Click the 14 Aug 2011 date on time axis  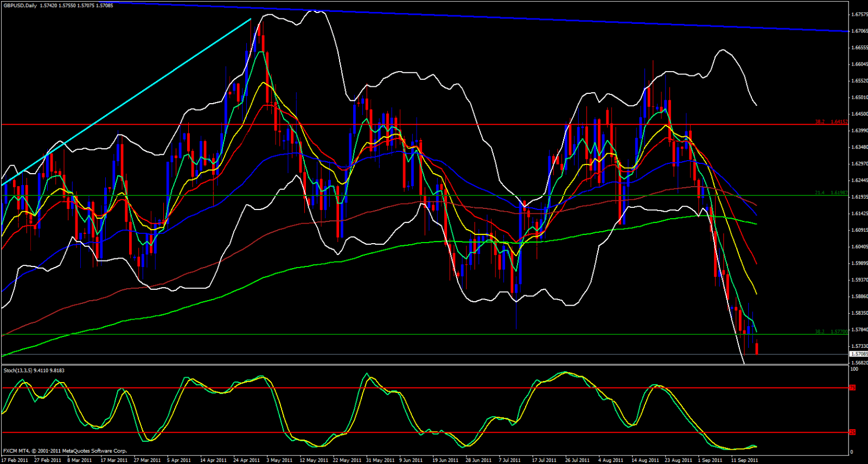point(645,460)
